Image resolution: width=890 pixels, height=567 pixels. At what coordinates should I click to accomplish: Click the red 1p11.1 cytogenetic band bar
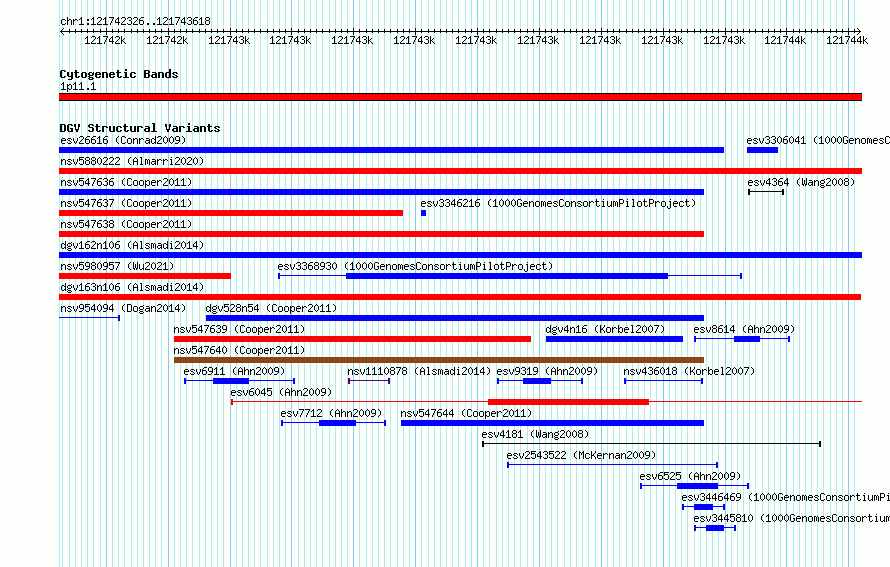pyautogui.click(x=460, y=97)
